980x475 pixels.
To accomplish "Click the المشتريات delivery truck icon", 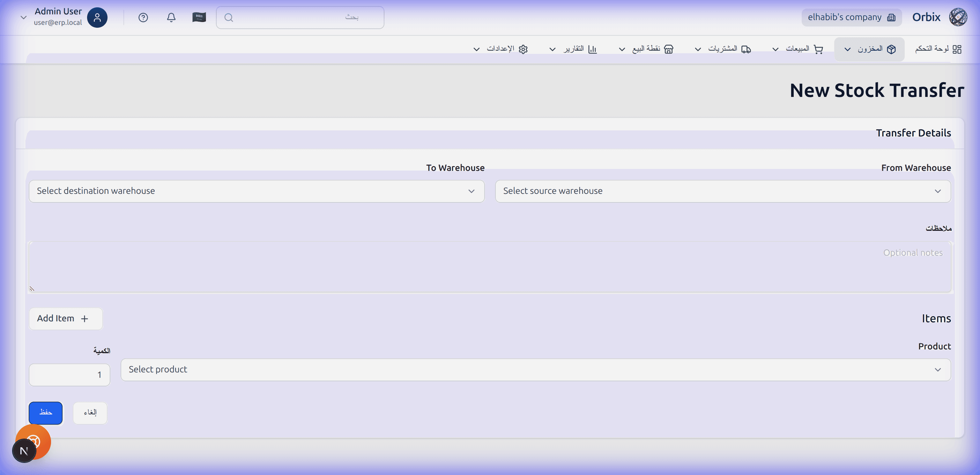I will pyautogui.click(x=746, y=49).
